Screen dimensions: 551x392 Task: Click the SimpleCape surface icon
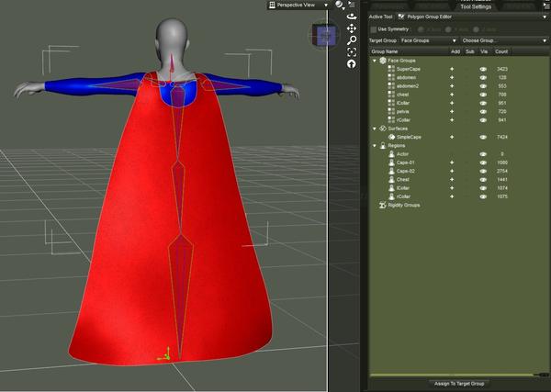391,137
